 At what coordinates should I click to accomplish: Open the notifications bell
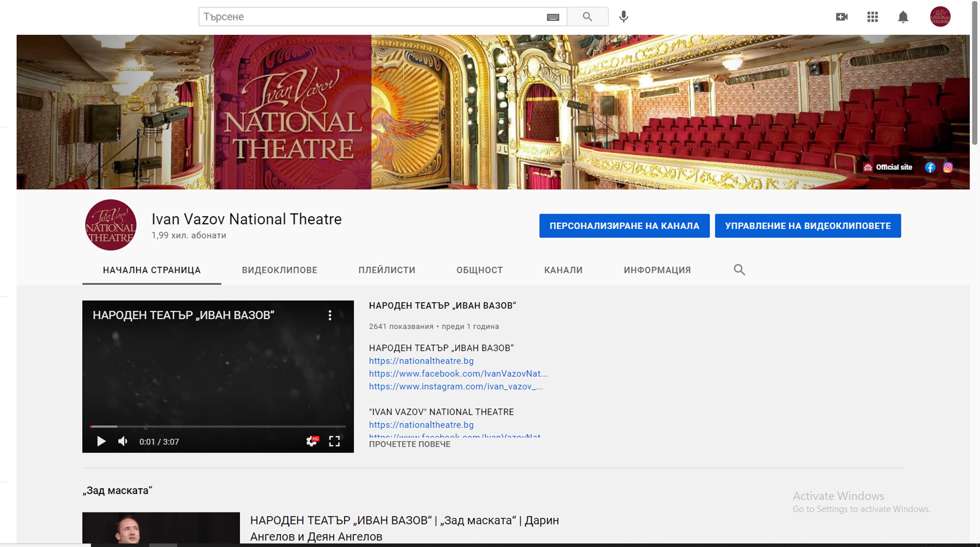pos(903,17)
